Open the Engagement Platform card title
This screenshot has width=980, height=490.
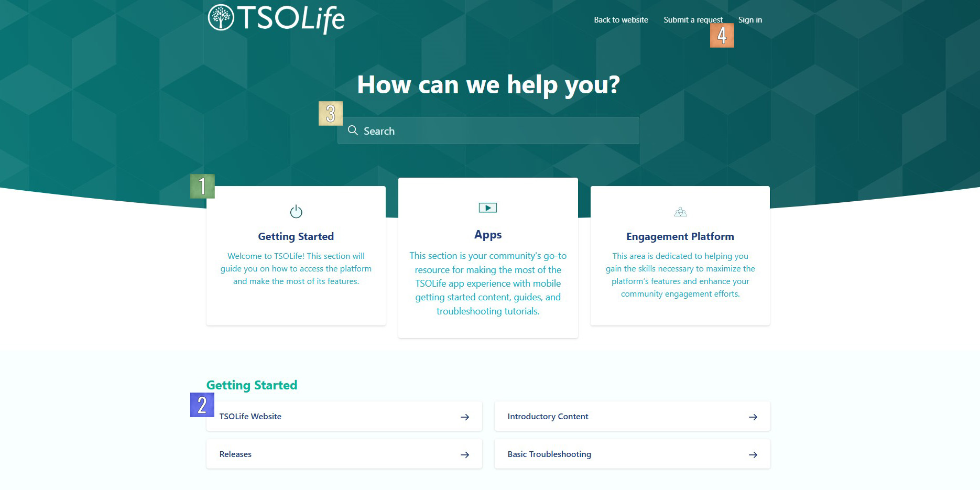click(680, 236)
